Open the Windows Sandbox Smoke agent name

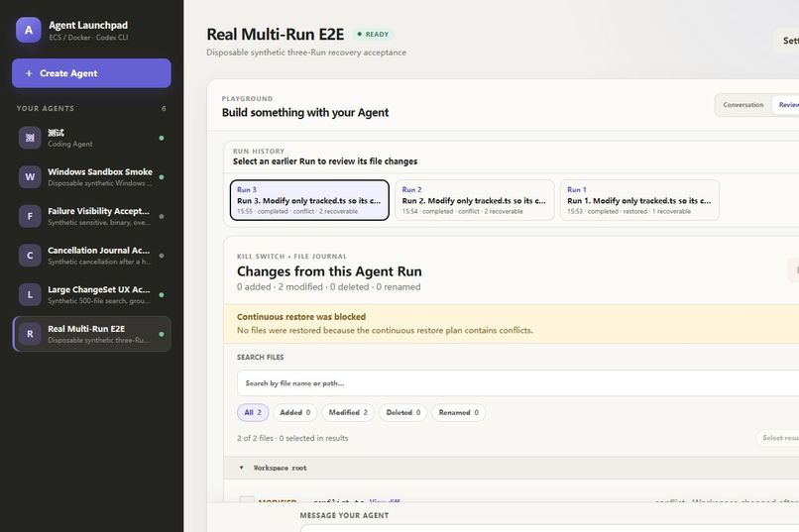tap(100, 172)
